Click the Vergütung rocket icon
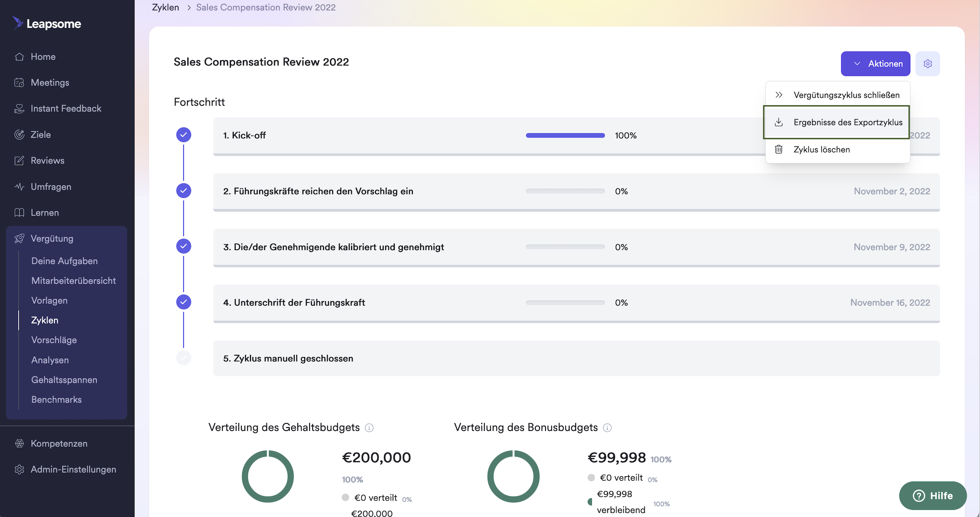980x517 pixels. pos(19,238)
